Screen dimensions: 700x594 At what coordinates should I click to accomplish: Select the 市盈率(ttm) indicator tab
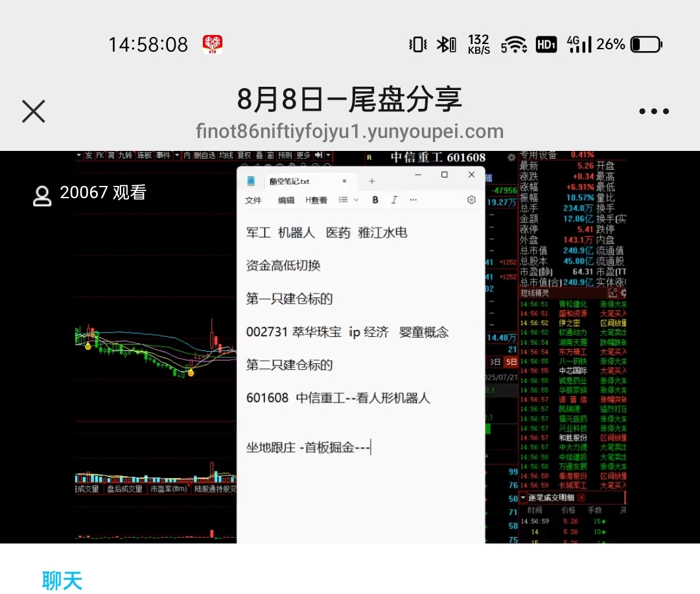(169, 489)
